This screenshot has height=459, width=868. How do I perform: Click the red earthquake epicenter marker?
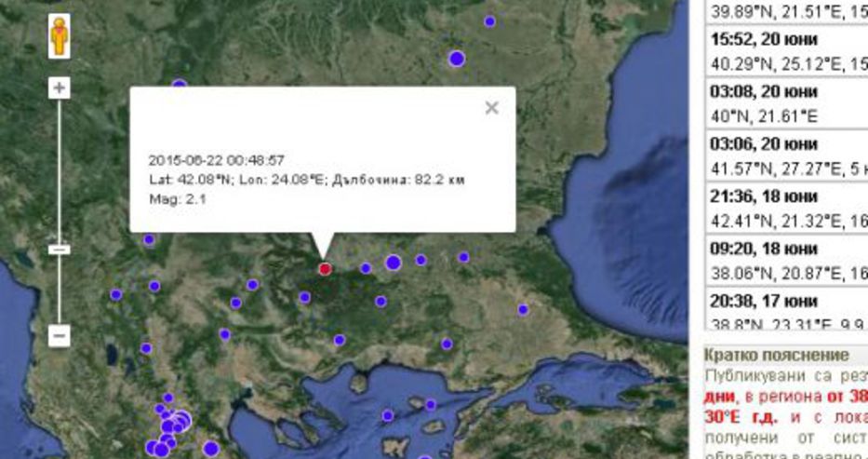(325, 269)
